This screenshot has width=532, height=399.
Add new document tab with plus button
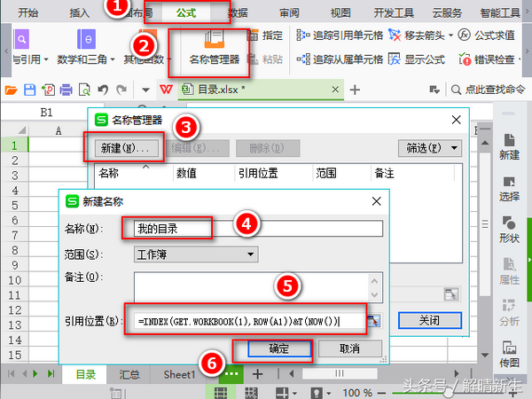[x=355, y=90]
